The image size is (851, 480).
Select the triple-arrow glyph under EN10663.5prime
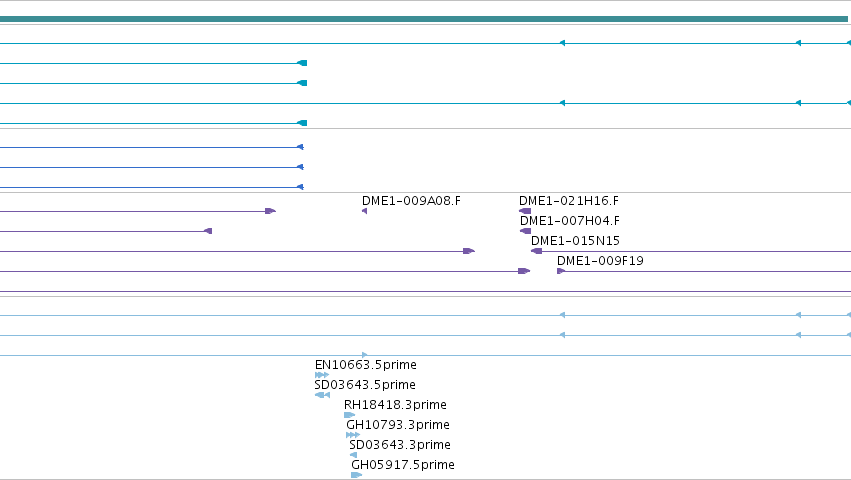322,375
